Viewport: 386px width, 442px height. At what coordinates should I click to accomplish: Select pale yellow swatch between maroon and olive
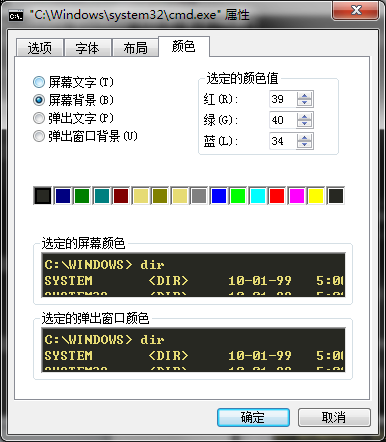tap(141, 196)
